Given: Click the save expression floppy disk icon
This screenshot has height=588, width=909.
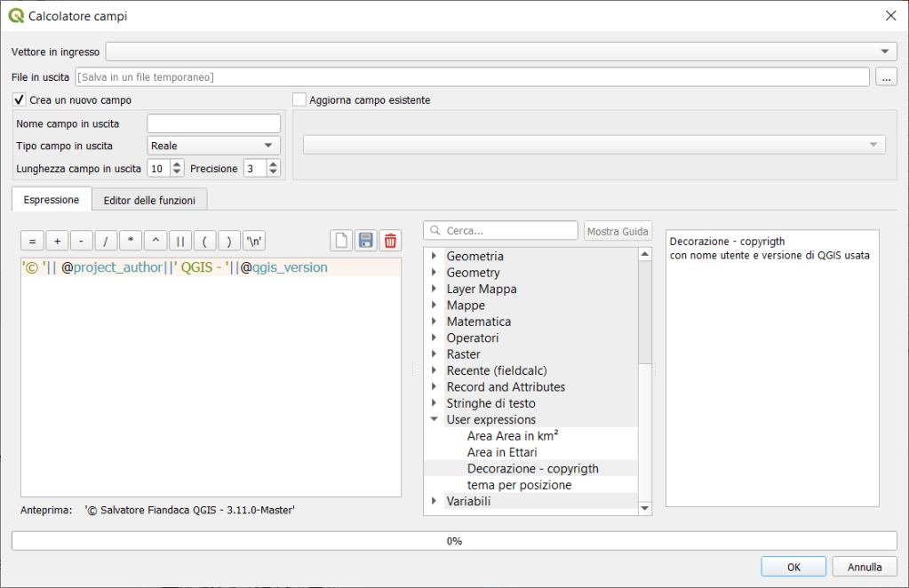Looking at the screenshot, I should pos(365,241).
